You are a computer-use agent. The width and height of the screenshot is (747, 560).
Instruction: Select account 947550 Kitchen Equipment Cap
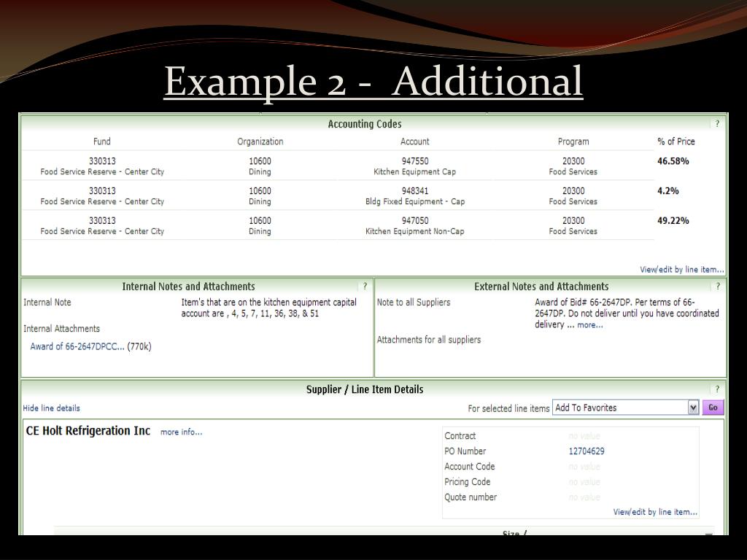[x=414, y=166]
